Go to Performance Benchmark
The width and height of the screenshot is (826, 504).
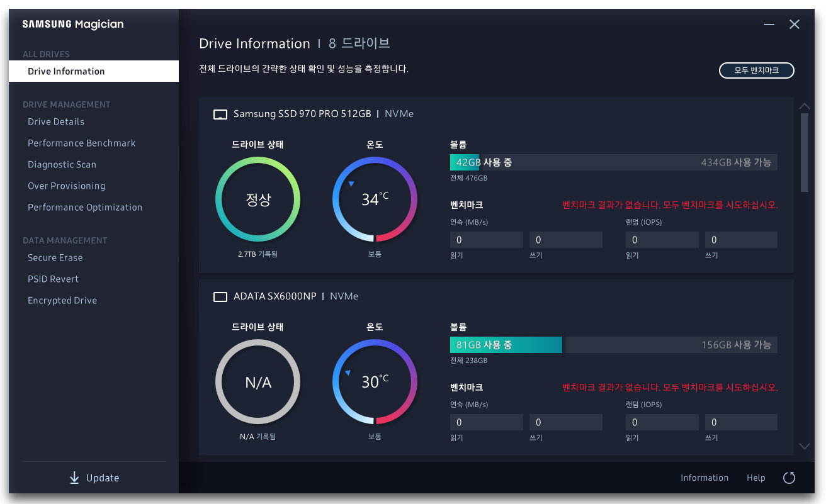click(82, 143)
